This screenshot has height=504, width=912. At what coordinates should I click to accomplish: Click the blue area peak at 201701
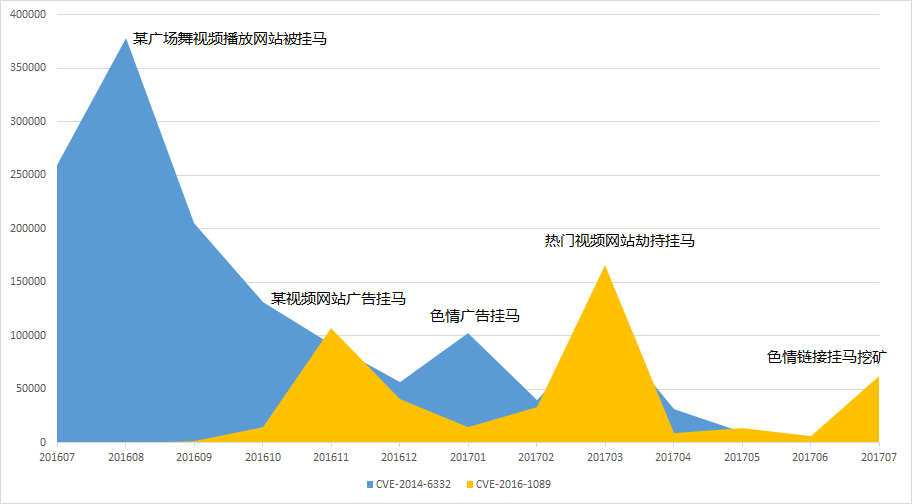coord(468,333)
